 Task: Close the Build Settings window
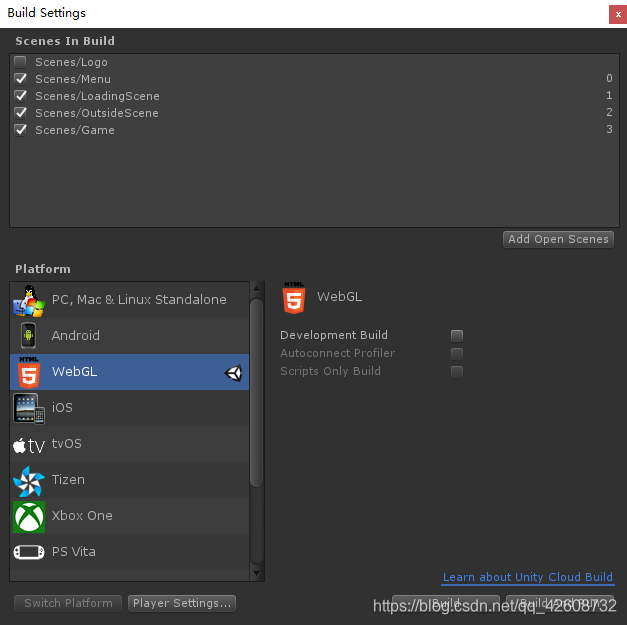618,14
